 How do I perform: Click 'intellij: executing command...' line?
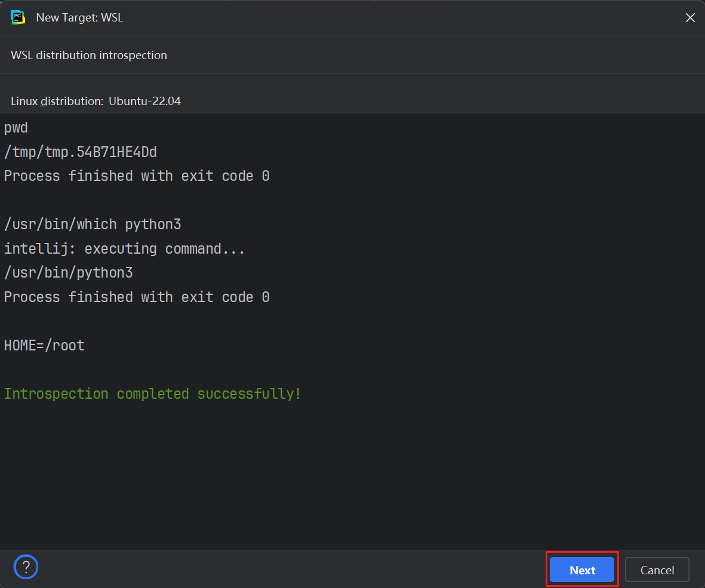tap(125, 248)
